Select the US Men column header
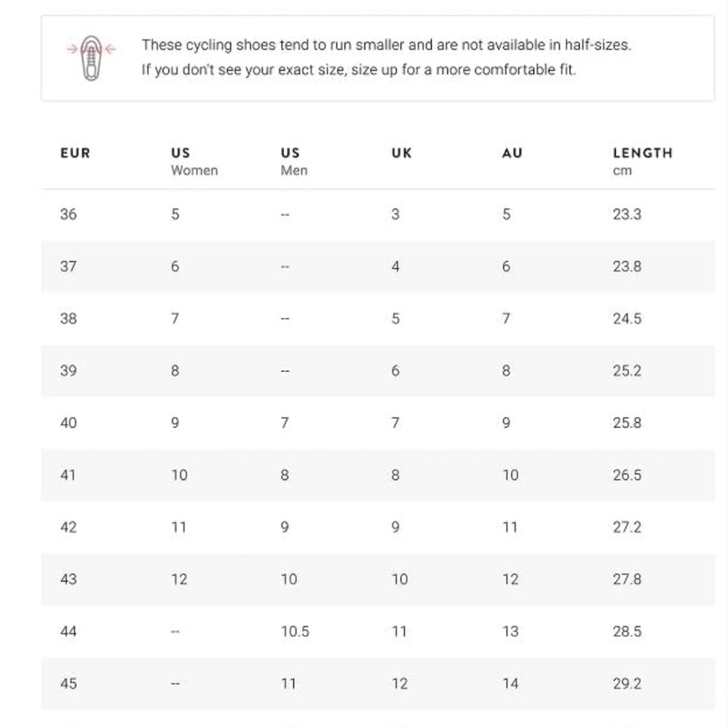 [294, 161]
